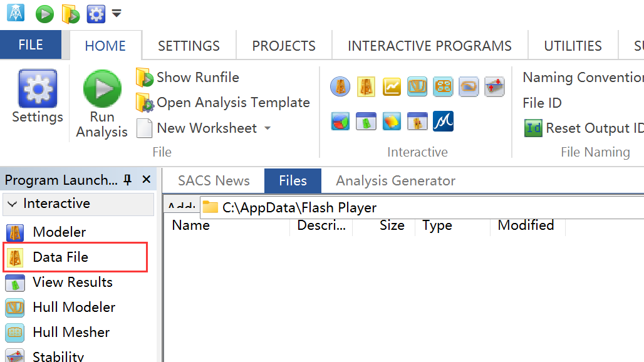Screen dimensions: 644x362
Task: Collapse the Interactive section
Action: 12,204
